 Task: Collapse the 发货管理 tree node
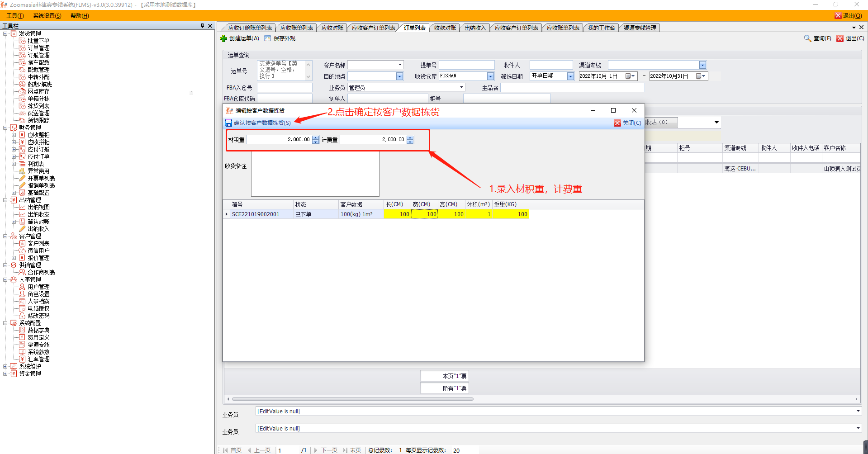(5, 33)
